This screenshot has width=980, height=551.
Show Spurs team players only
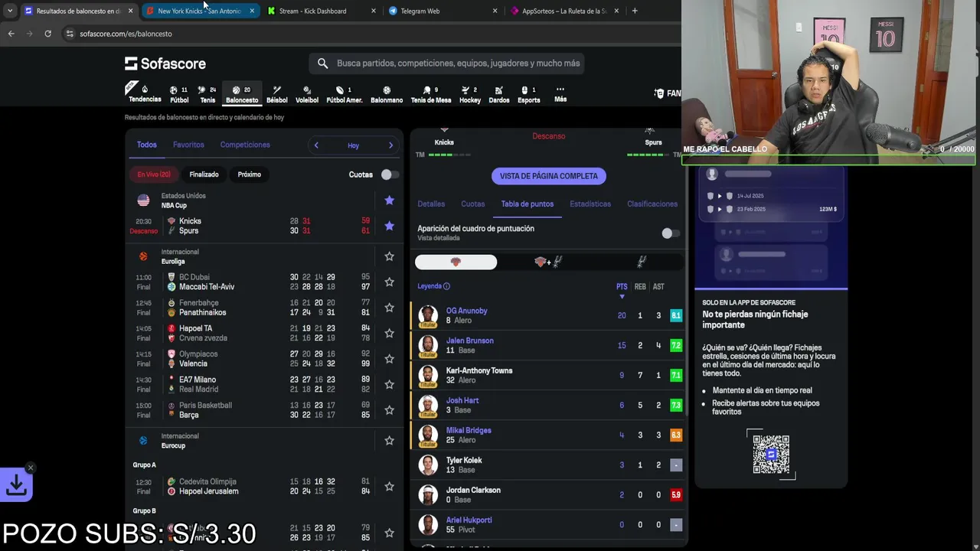click(x=642, y=262)
